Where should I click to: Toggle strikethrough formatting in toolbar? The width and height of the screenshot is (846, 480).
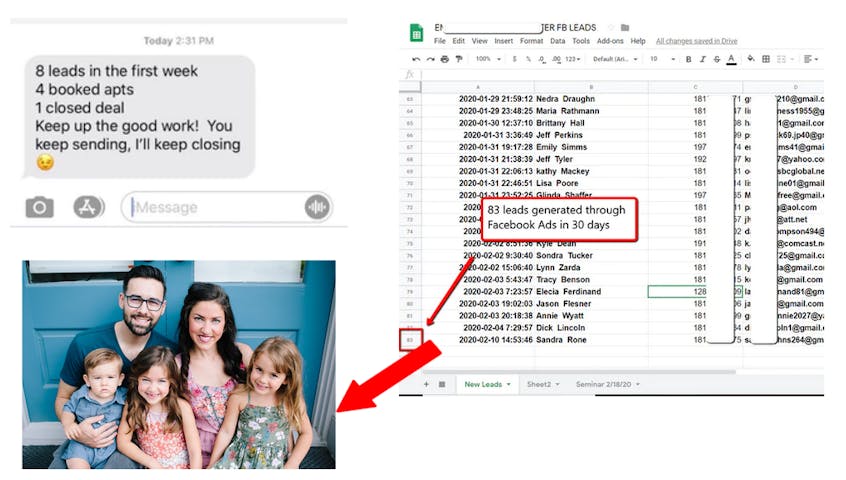716,60
